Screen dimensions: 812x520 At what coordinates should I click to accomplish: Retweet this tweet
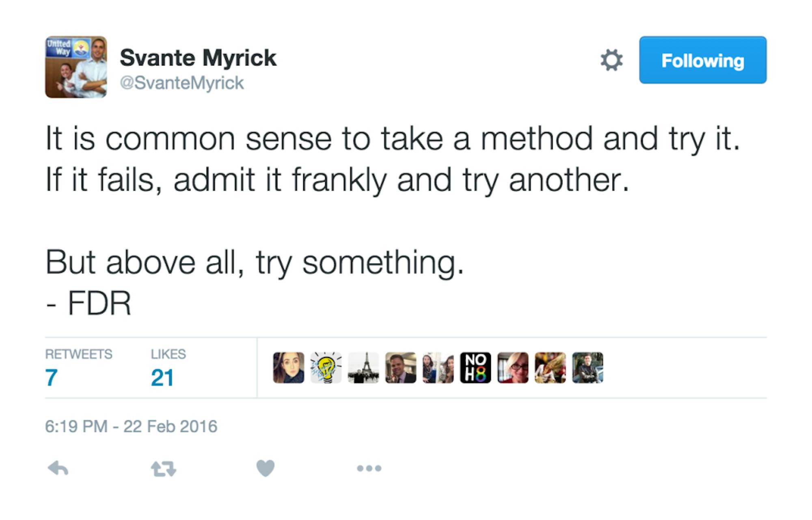pos(163,468)
